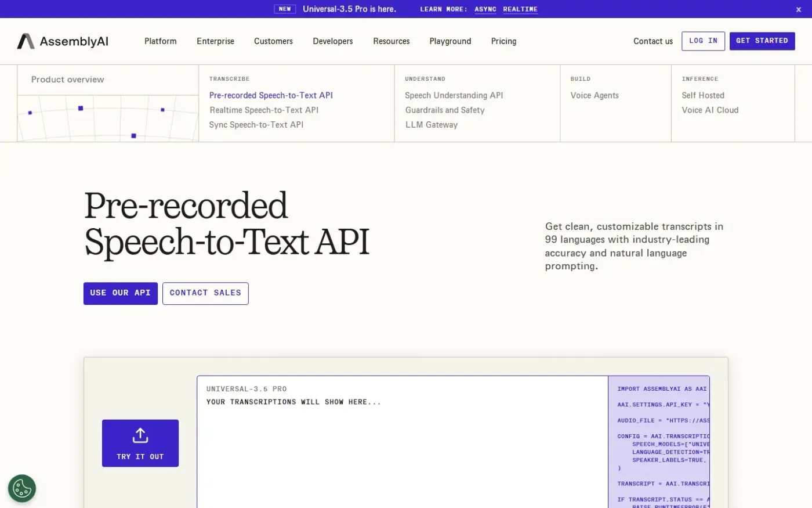Select Realtime Speech-to-Text API link
This screenshot has width=812, height=508.
coord(264,110)
